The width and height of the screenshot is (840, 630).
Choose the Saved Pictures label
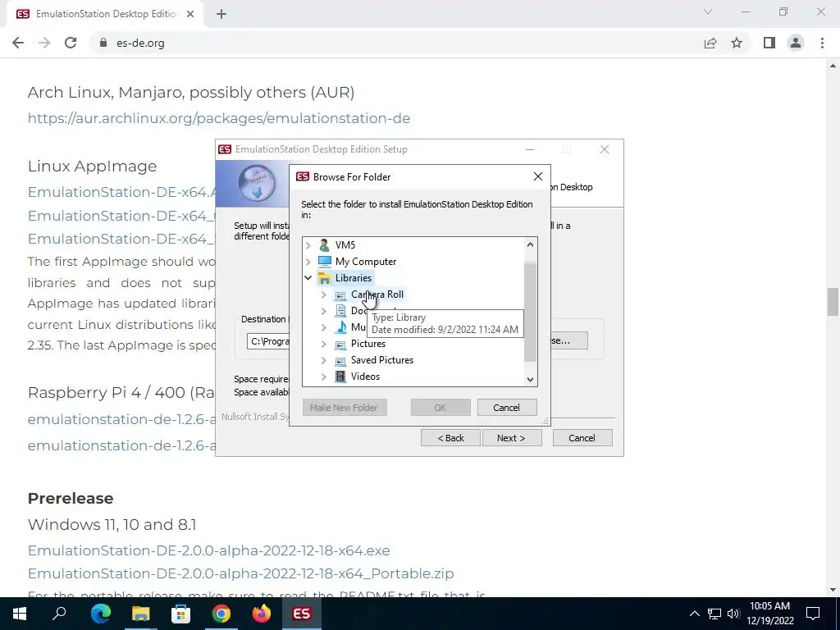click(382, 361)
